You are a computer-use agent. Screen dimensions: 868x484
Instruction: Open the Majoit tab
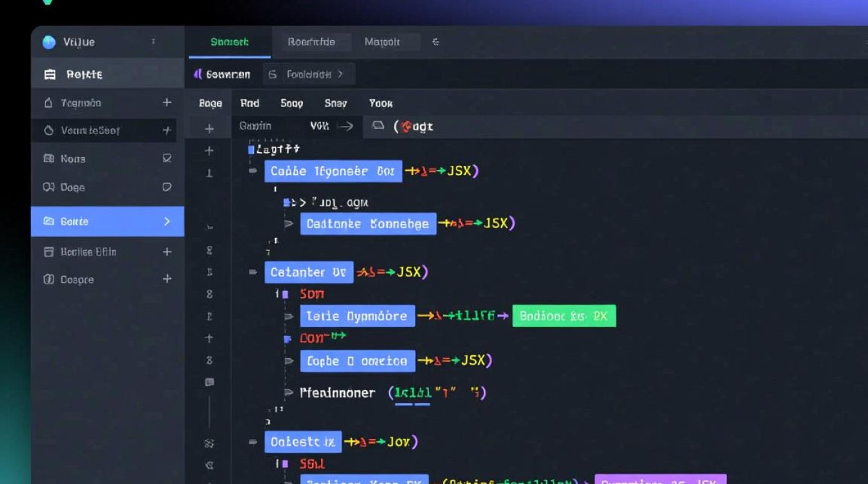[x=382, y=42]
